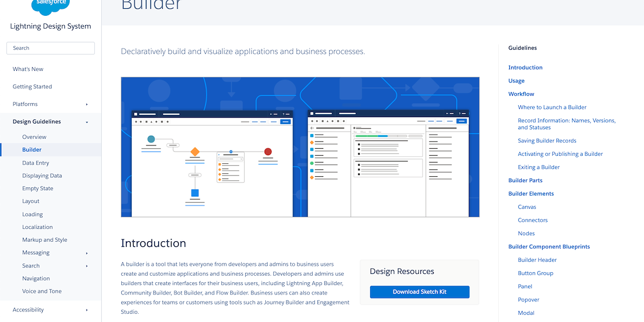Select Layout in sidebar
The height and width of the screenshot is (322, 644).
[31, 201]
